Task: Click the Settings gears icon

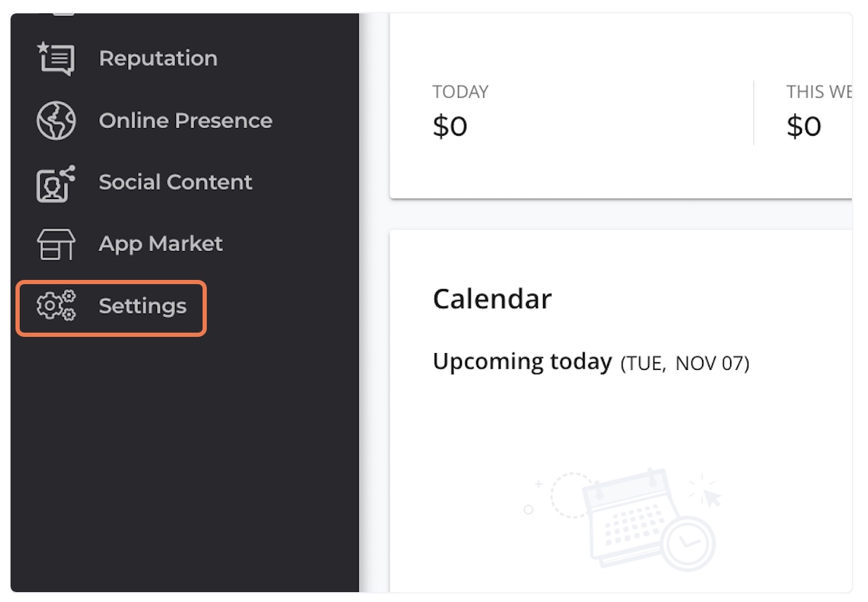Action: [56, 307]
